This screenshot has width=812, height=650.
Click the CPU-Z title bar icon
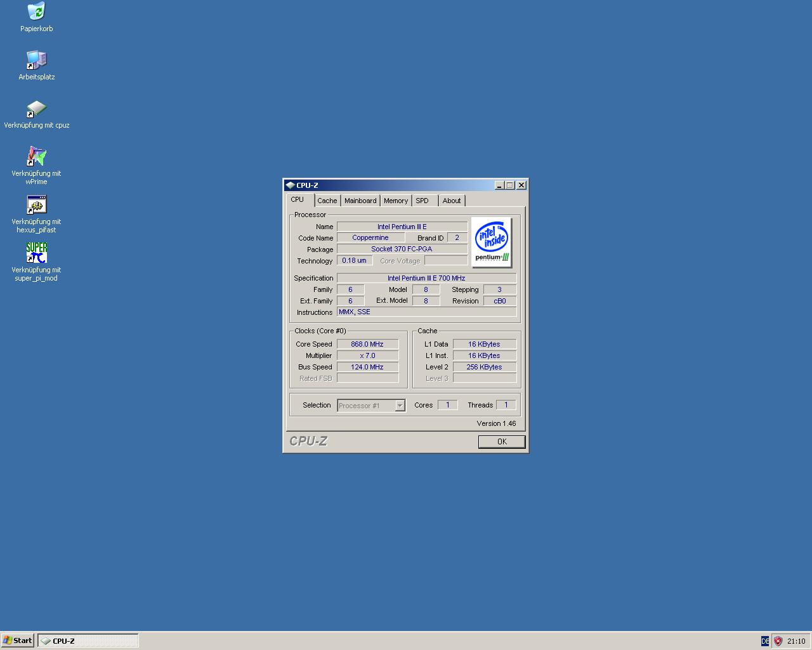coord(291,185)
